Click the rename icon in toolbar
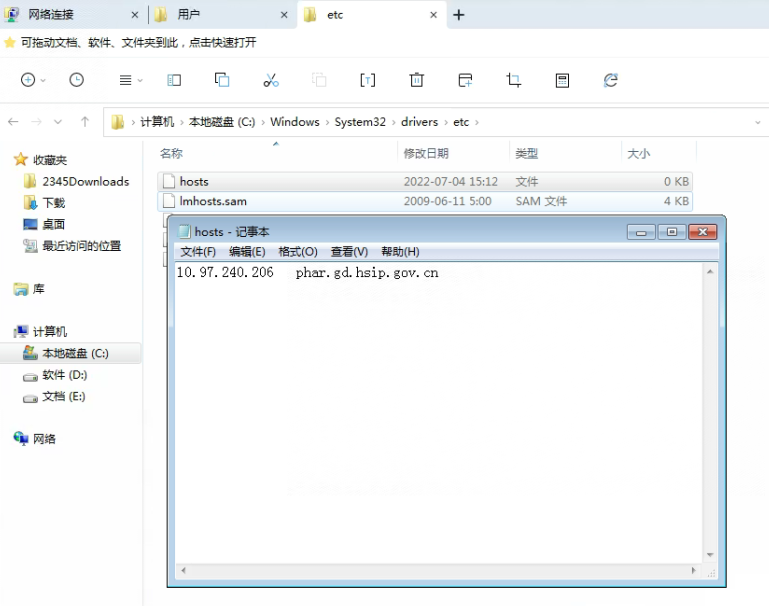 pos(367,80)
